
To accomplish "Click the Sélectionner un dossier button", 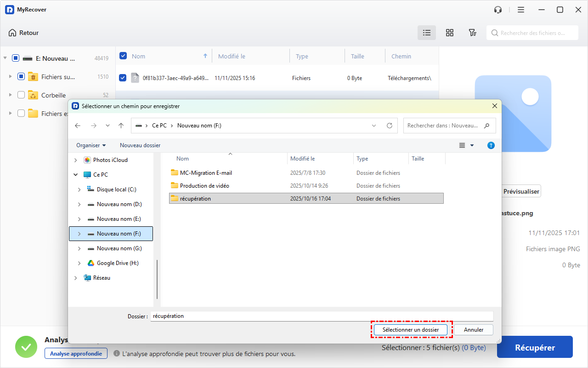I will coord(411,330).
